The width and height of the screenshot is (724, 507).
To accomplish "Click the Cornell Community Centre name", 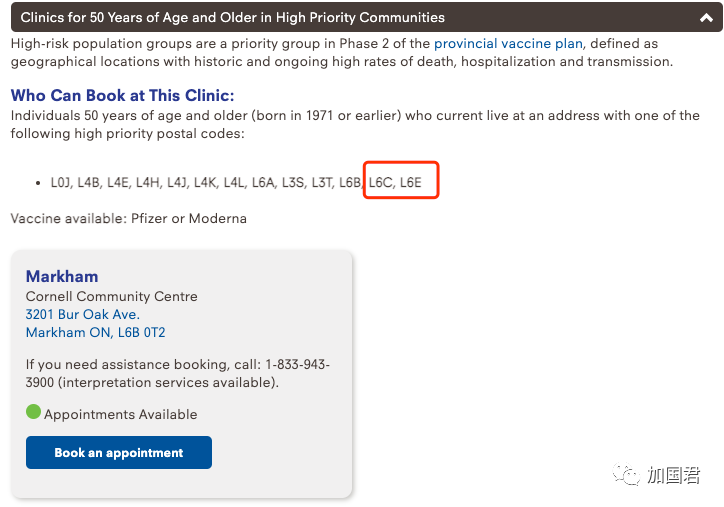I will coord(112,296).
